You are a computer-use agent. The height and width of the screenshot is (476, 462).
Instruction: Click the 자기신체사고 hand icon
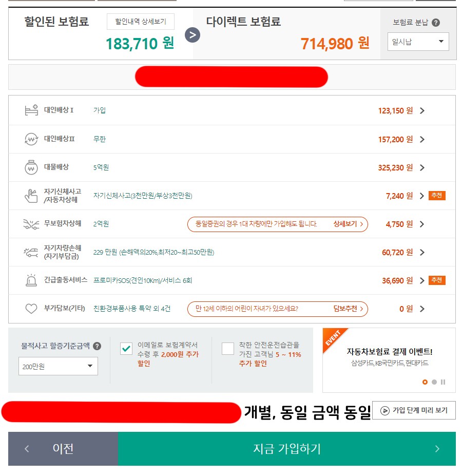pyautogui.click(x=31, y=196)
